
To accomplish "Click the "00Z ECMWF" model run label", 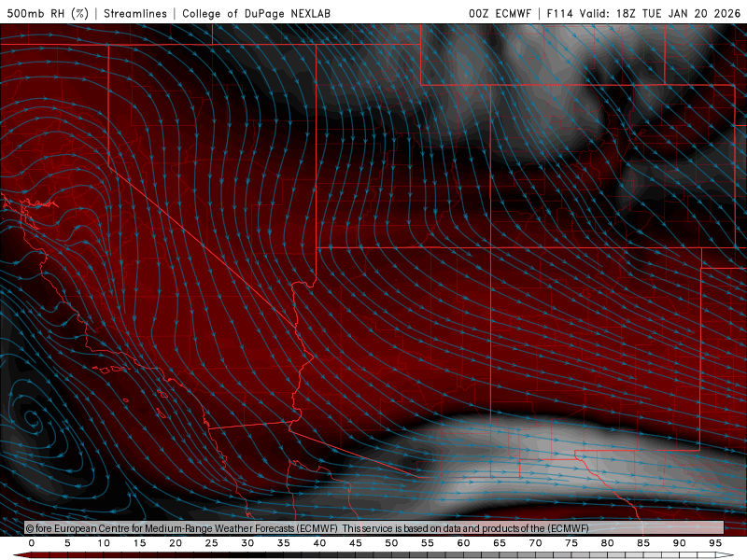I will (500, 13).
